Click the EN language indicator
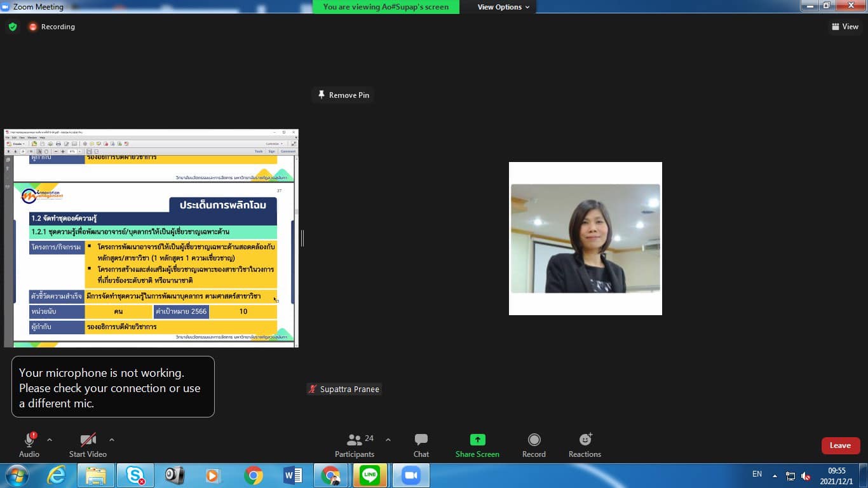The width and height of the screenshot is (868, 488). pos(757,474)
